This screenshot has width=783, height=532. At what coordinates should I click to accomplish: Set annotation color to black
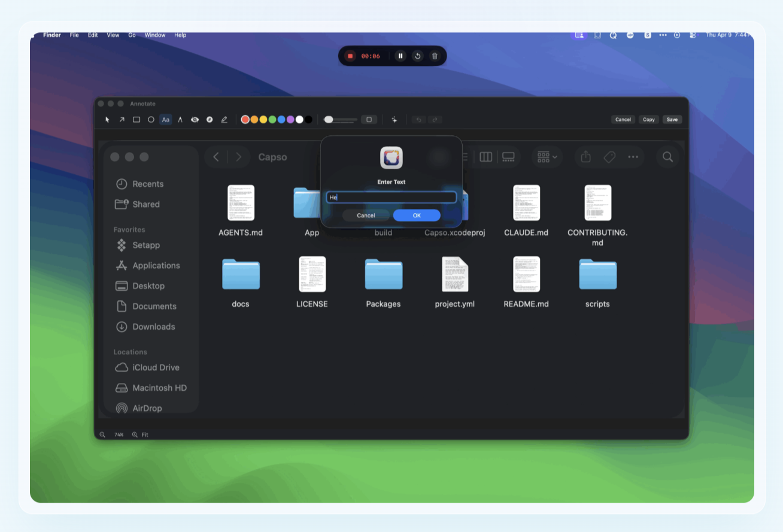pos(308,120)
